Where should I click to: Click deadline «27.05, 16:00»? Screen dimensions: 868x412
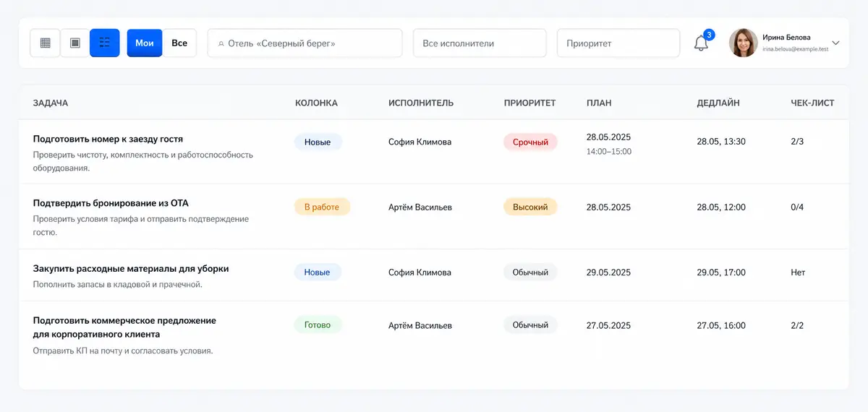(x=721, y=325)
